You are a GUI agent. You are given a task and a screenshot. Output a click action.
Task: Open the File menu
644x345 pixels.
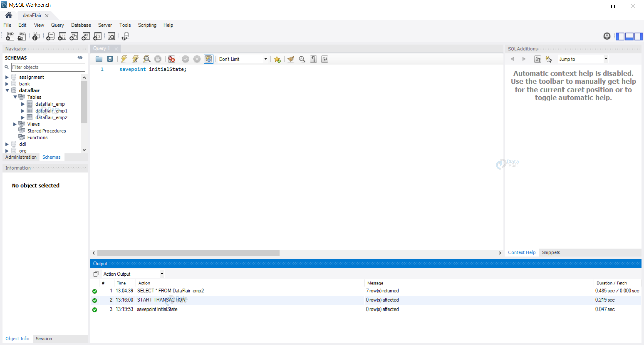tap(7, 25)
